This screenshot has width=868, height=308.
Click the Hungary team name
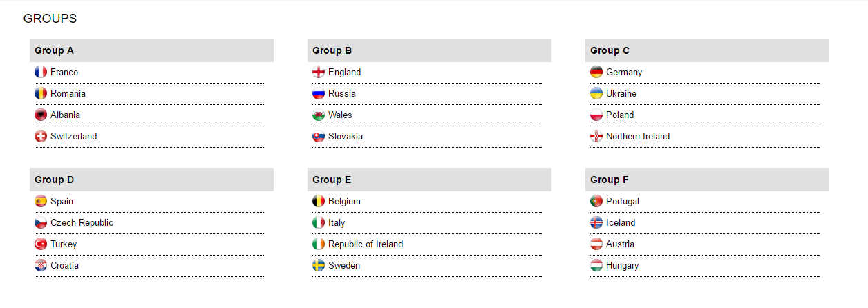point(622,265)
